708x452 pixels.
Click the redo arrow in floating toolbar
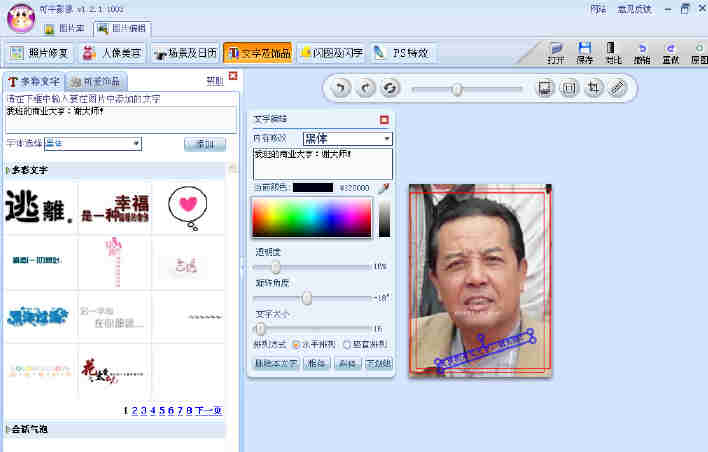[366, 89]
